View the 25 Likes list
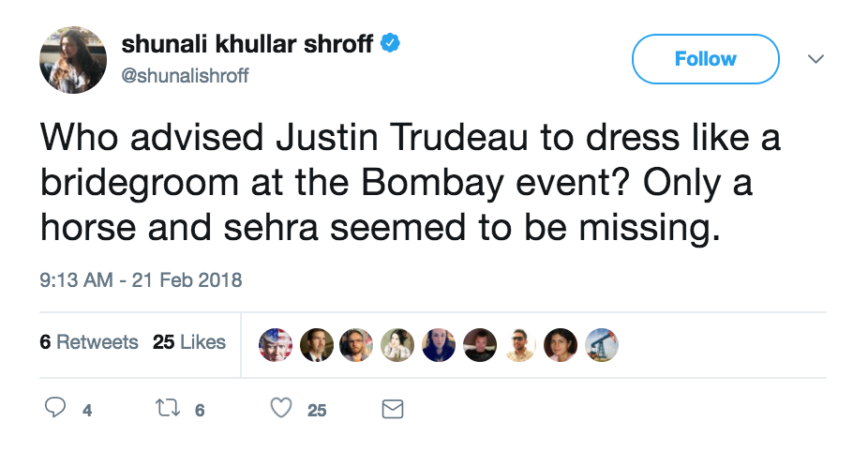This screenshot has height=452, width=868. [x=189, y=342]
